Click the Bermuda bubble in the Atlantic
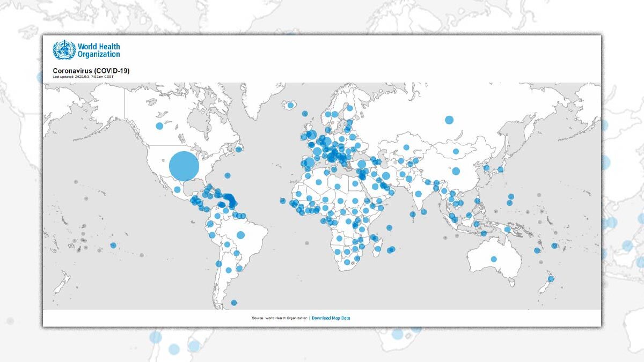The image size is (644, 362). click(x=228, y=175)
